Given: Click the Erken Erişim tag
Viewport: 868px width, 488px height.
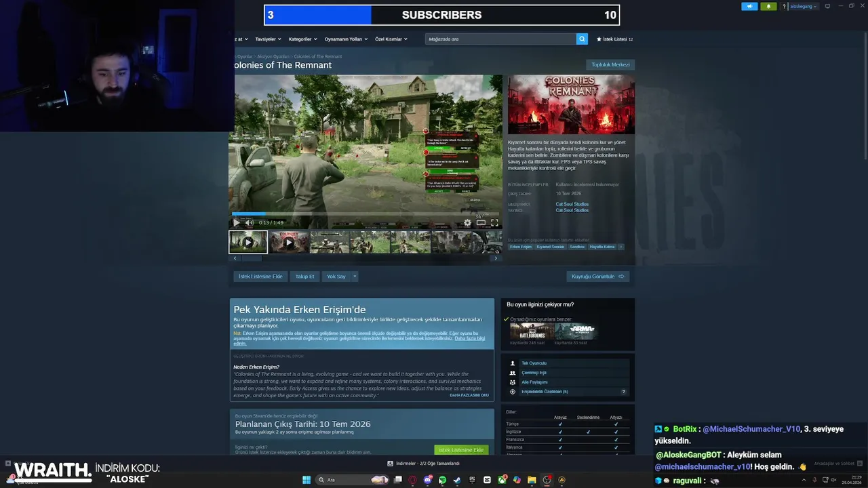Looking at the screenshot, I should [x=521, y=247].
